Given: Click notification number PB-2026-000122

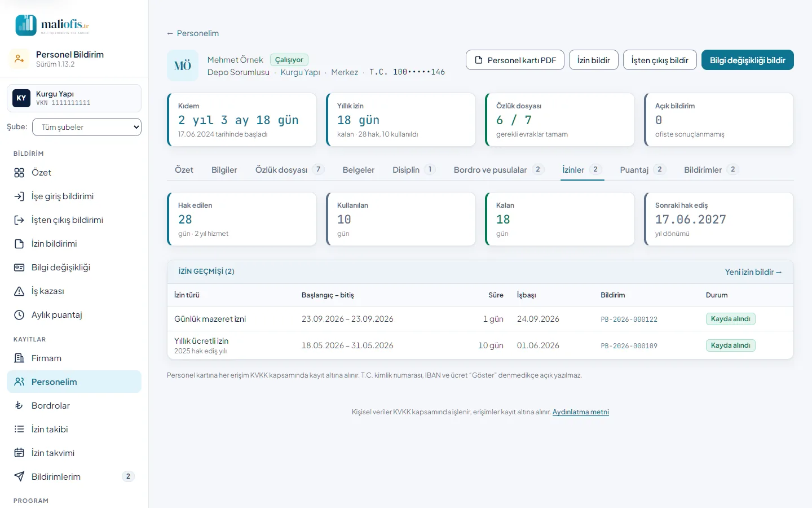Looking at the screenshot, I should point(629,319).
